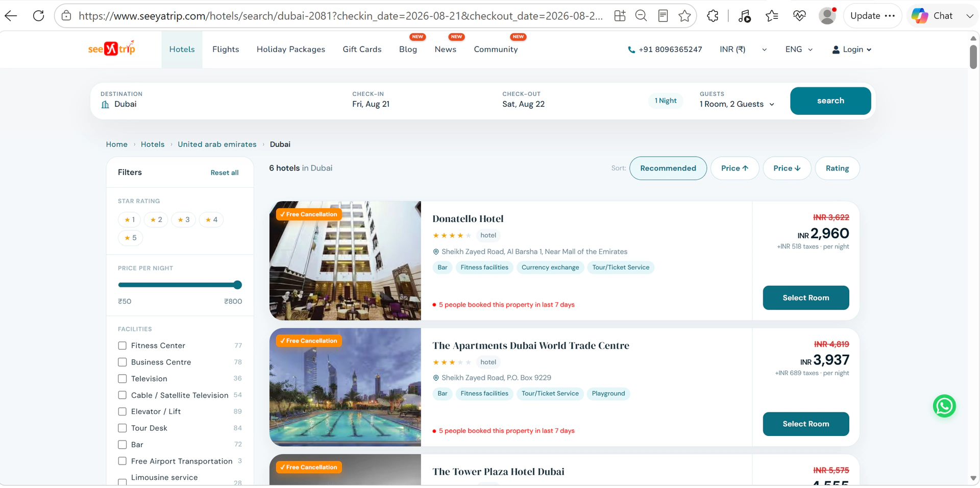
Task: Open the ENG language dropdown
Action: (799, 50)
